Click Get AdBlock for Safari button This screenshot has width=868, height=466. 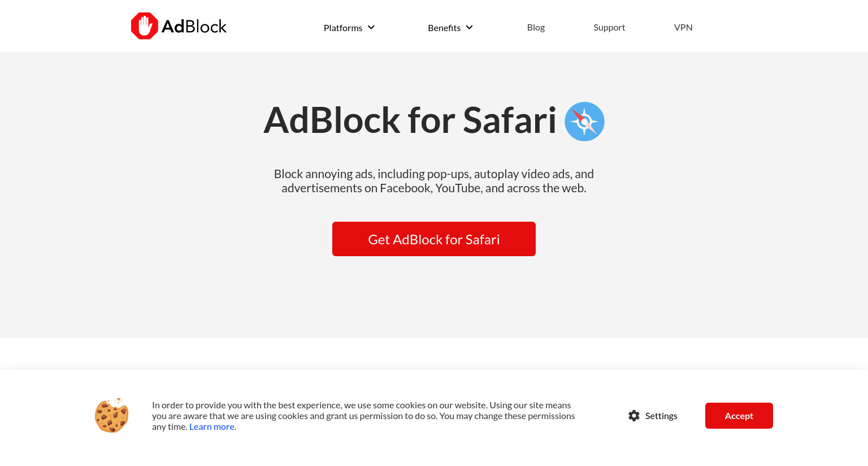(x=434, y=239)
